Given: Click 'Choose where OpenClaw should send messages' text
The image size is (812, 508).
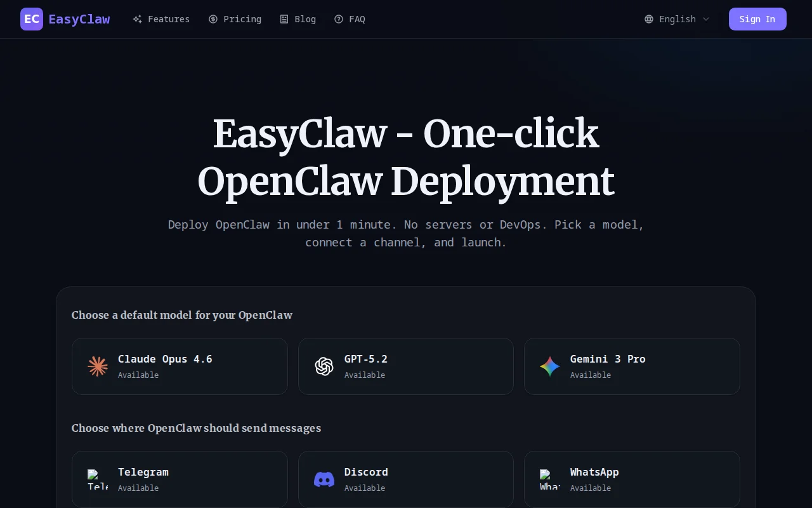Looking at the screenshot, I should 196,428.
